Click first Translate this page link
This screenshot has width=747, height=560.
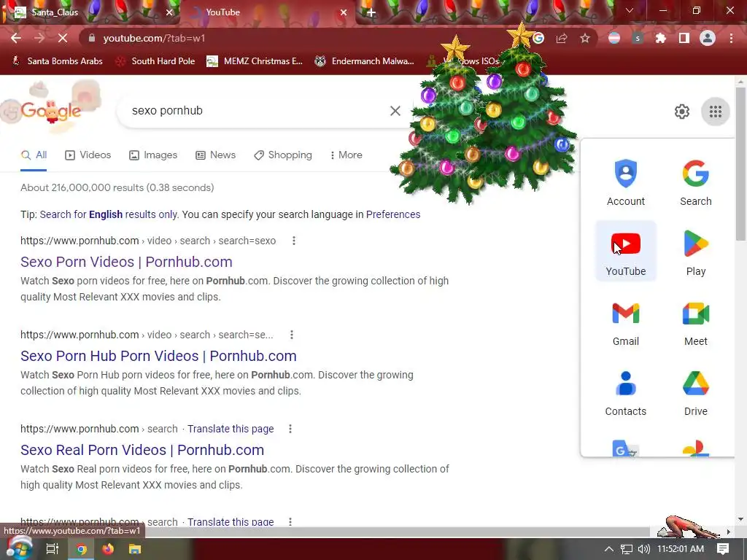coord(231,429)
